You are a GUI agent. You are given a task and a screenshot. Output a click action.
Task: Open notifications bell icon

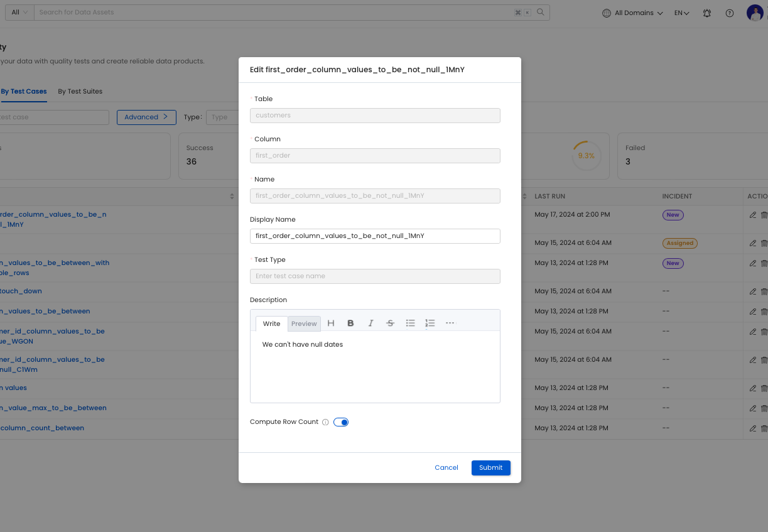point(707,13)
